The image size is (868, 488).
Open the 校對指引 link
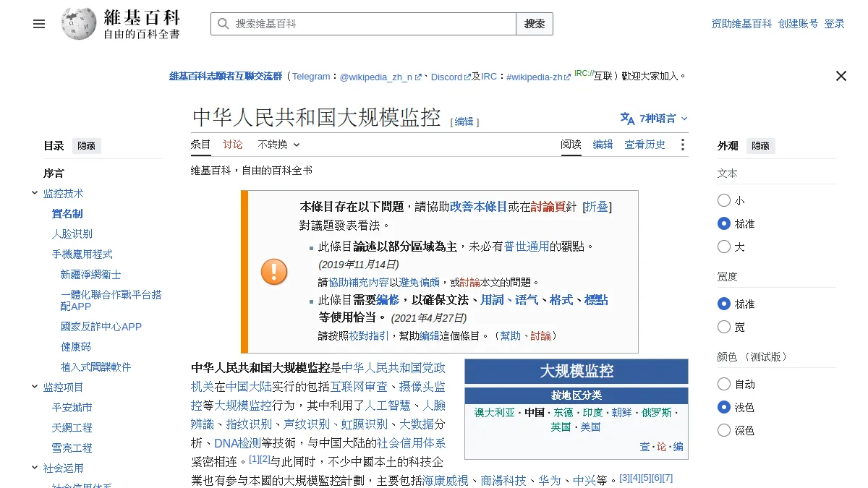pyautogui.click(x=369, y=336)
